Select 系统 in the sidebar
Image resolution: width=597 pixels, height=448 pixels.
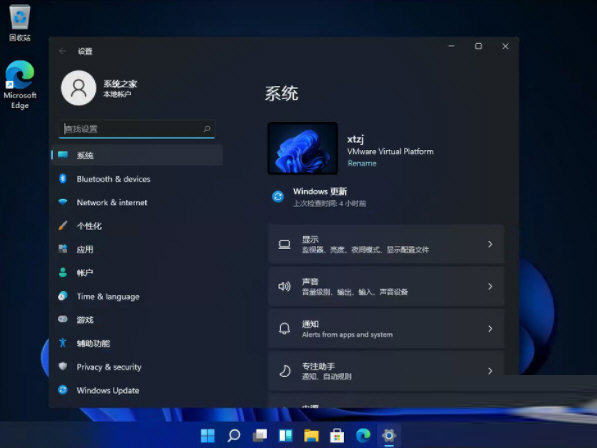point(137,155)
